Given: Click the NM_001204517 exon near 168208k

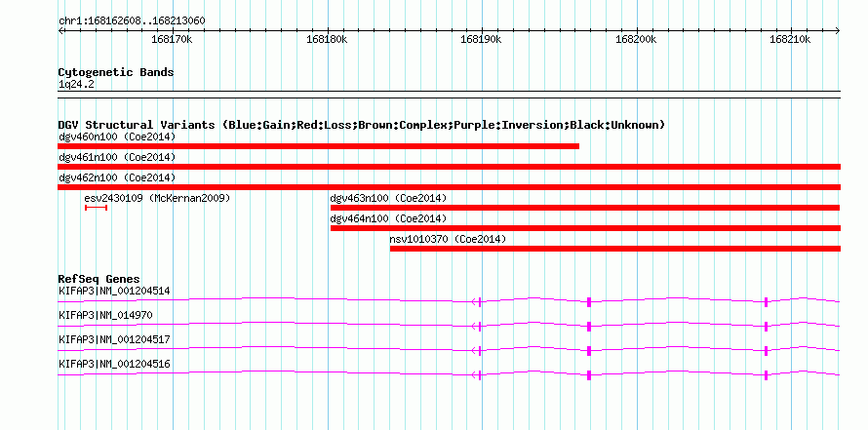Looking at the screenshot, I should click(x=767, y=351).
